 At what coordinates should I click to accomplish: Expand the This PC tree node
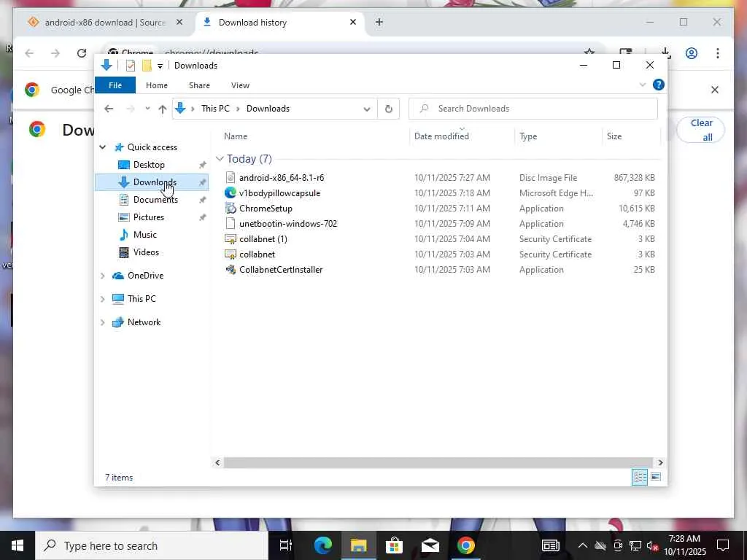(x=102, y=298)
